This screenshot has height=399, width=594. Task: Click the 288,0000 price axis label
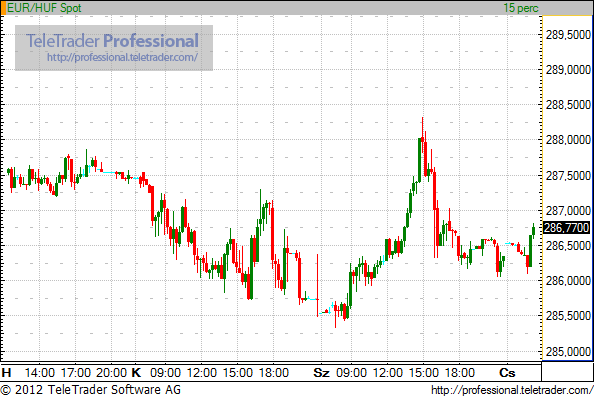pos(568,140)
